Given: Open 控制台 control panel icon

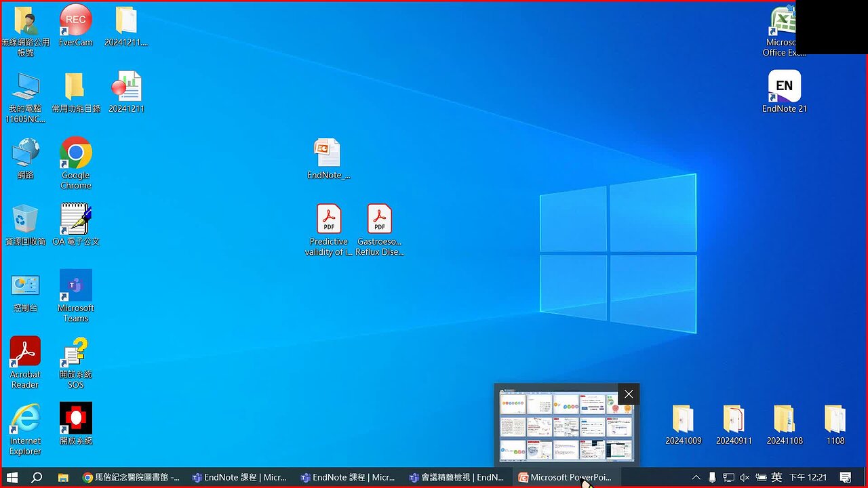Looking at the screenshot, I should pos(25,291).
